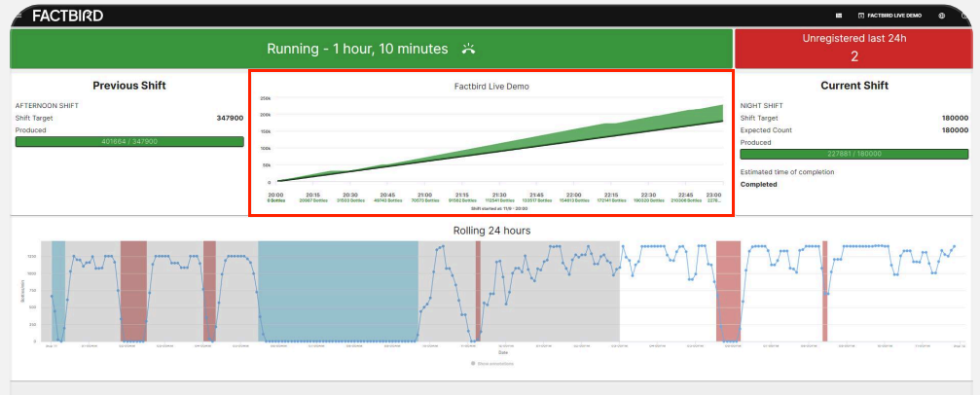The height and width of the screenshot is (395, 980).
Task: Click the 20:30 time label on the shift chart
Action: 350,195
